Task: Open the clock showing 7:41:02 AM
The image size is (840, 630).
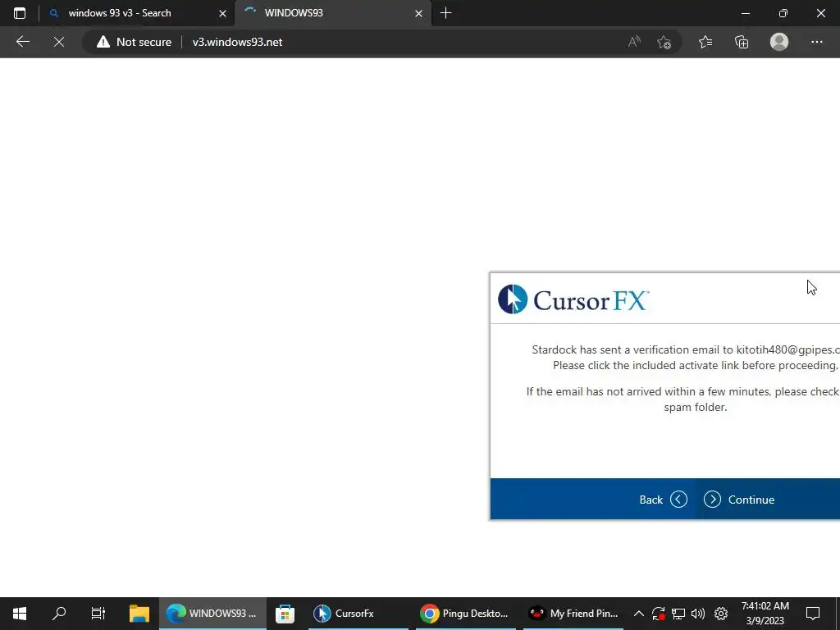Action: [x=765, y=614]
